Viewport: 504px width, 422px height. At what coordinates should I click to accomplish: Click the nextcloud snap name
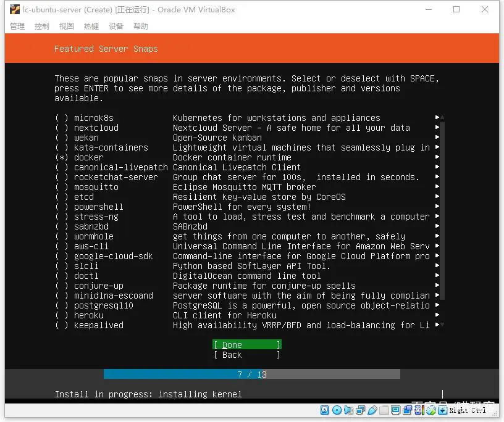96,128
